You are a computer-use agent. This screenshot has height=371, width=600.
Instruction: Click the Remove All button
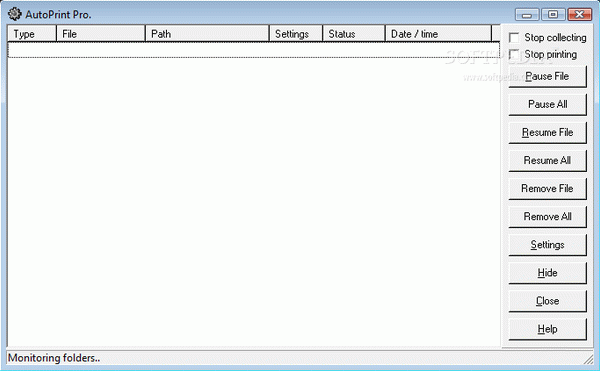547,217
